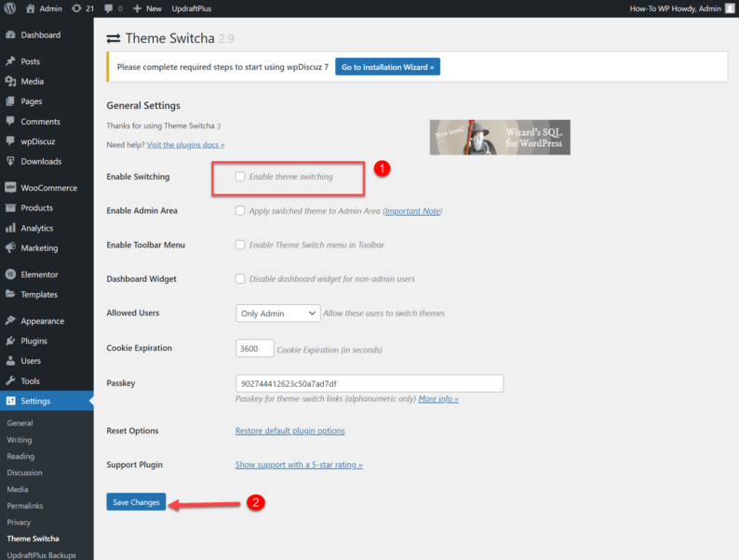Open UpdraftPlus Backups submenu item
739x560 pixels.
coord(42,554)
